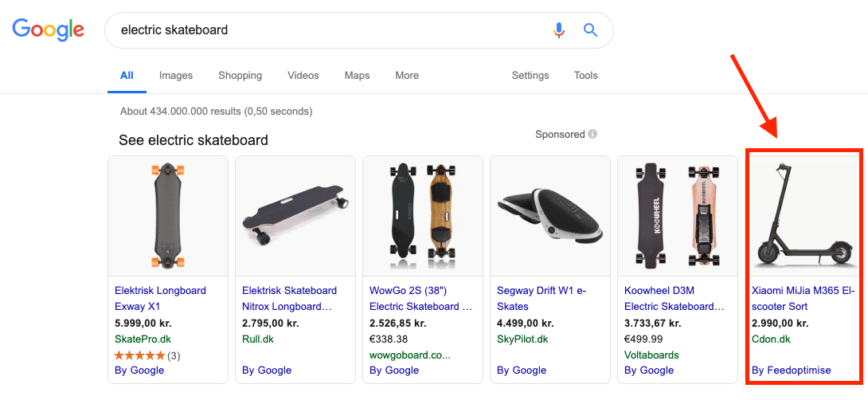Open the Settings dropdown
868x400 pixels.
tap(530, 76)
